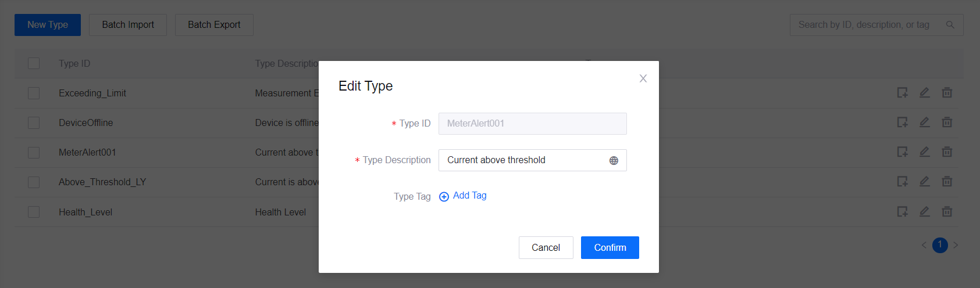The width and height of the screenshot is (980, 288).
Task: Close the Edit Type dialog
Action: [x=643, y=78]
